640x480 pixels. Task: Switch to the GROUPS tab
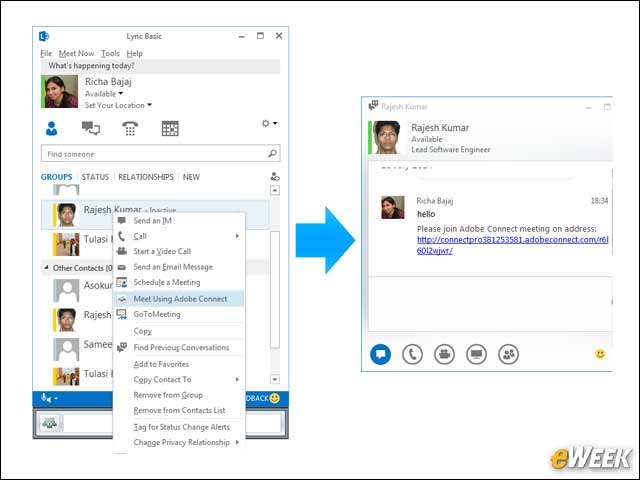(56, 177)
